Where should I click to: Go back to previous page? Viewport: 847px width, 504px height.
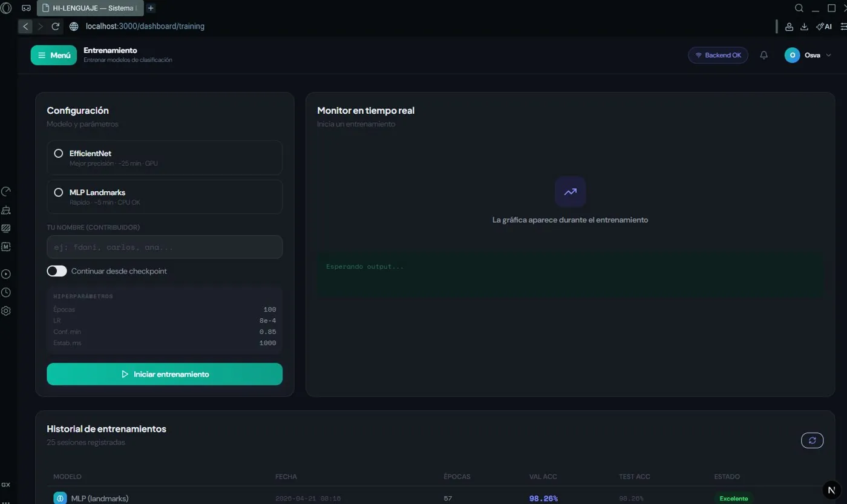pyautogui.click(x=25, y=27)
